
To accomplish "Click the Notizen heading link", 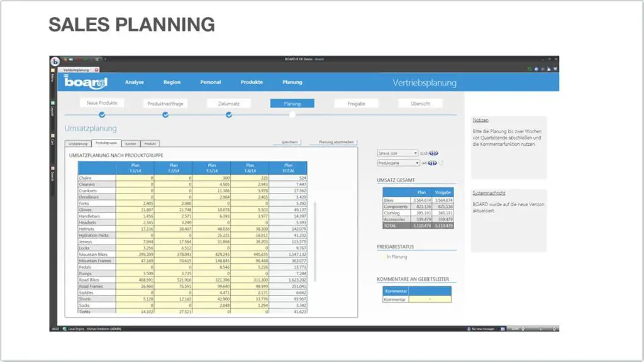I will (480, 120).
